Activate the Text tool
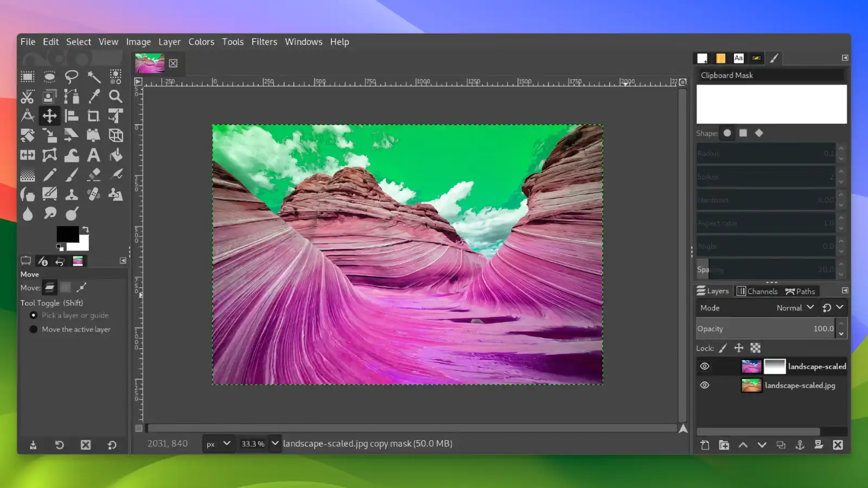This screenshot has width=868, height=488. coord(93,155)
